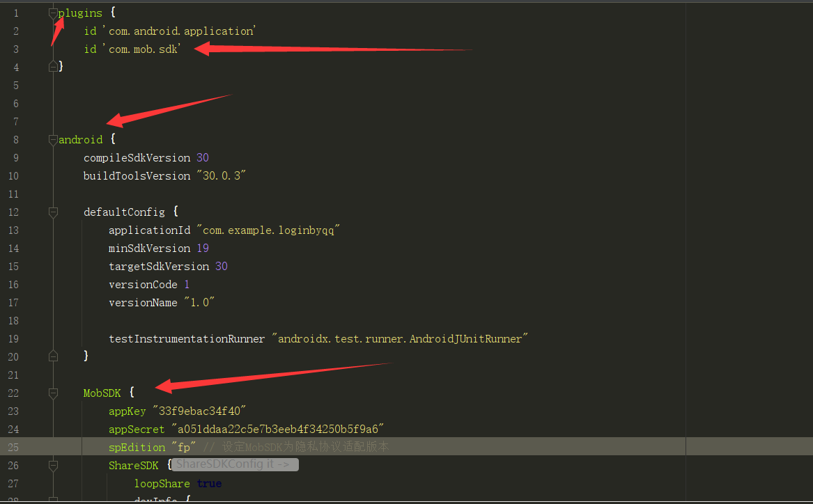The width and height of the screenshot is (813, 504).
Task: Click the loopShare property name
Action: (x=162, y=483)
